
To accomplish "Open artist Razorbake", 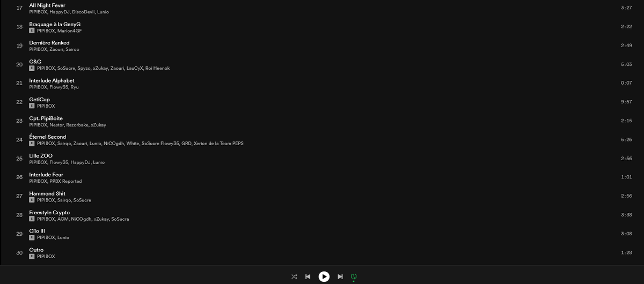I will (x=77, y=125).
